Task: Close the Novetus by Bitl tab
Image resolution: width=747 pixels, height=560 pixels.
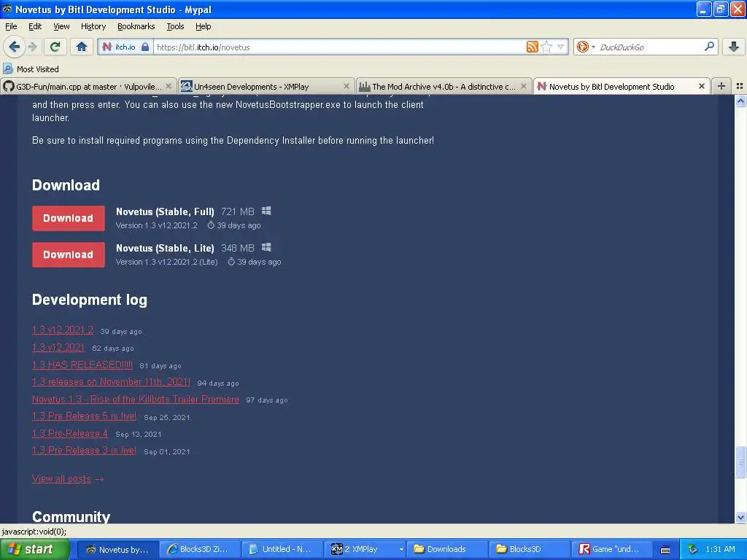Action: point(701,86)
